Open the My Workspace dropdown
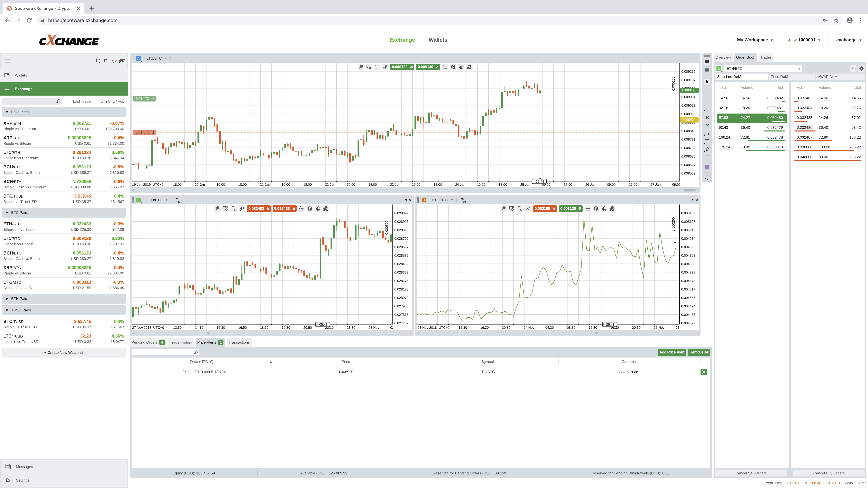The height and width of the screenshot is (488, 868). [x=755, y=40]
